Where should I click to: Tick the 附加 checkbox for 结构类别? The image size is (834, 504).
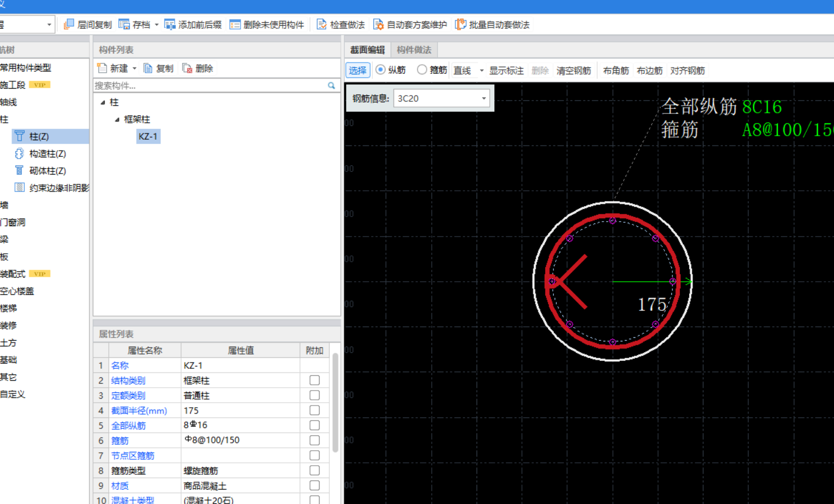tap(314, 380)
